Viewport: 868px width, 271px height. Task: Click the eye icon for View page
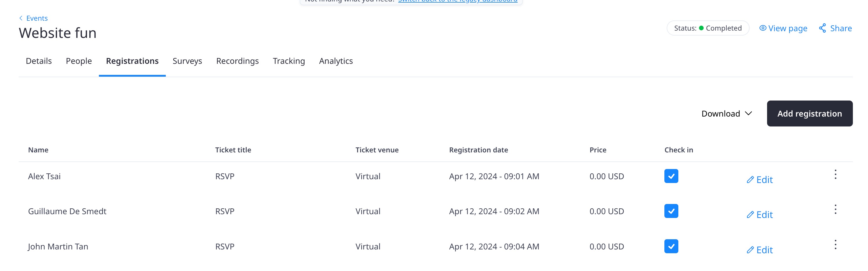coord(762,28)
